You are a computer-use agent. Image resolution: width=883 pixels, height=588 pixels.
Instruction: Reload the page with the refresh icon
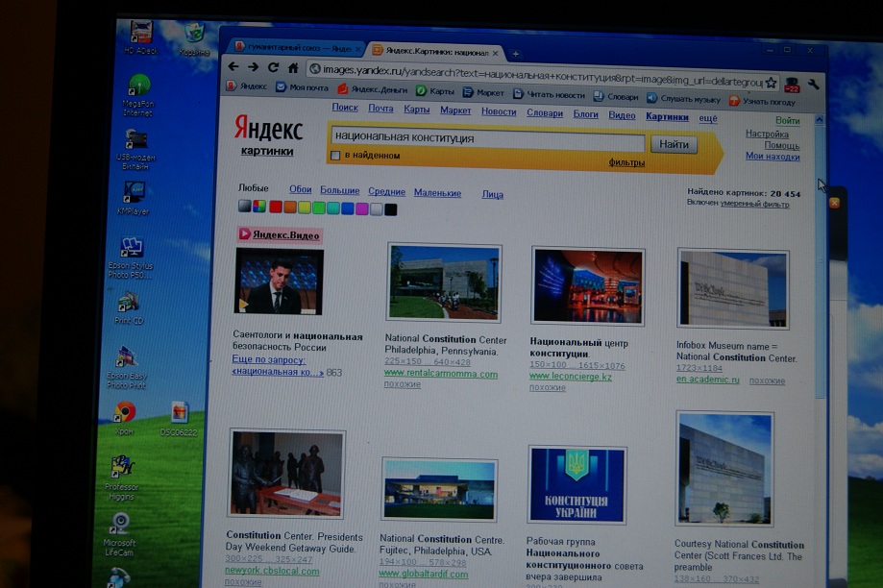273,67
